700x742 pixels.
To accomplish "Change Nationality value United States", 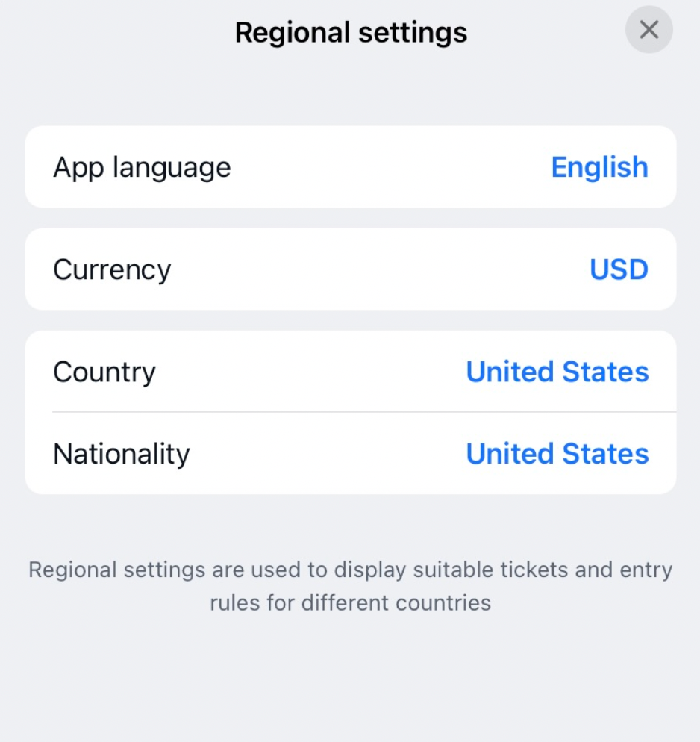I will coord(557,454).
